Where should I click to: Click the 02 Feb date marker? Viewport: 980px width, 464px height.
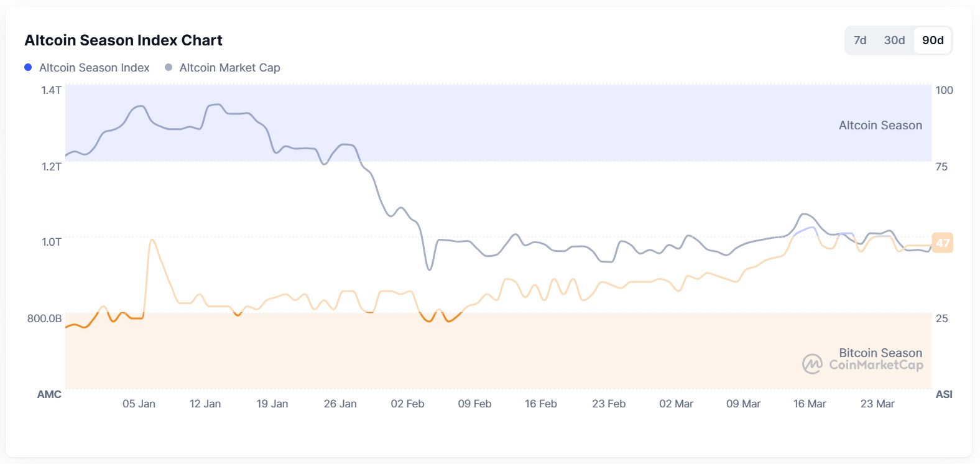[x=407, y=404]
